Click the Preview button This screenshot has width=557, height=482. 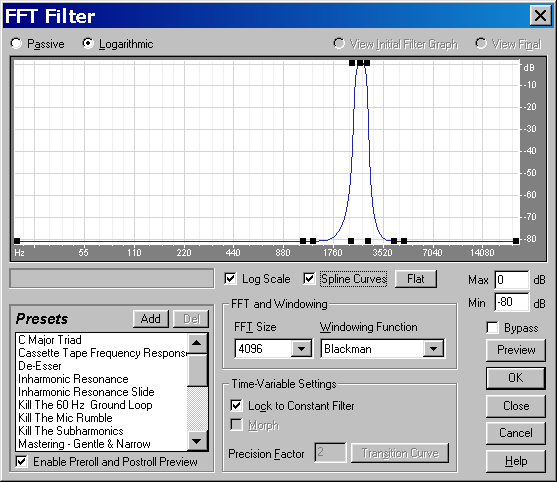(x=516, y=350)
